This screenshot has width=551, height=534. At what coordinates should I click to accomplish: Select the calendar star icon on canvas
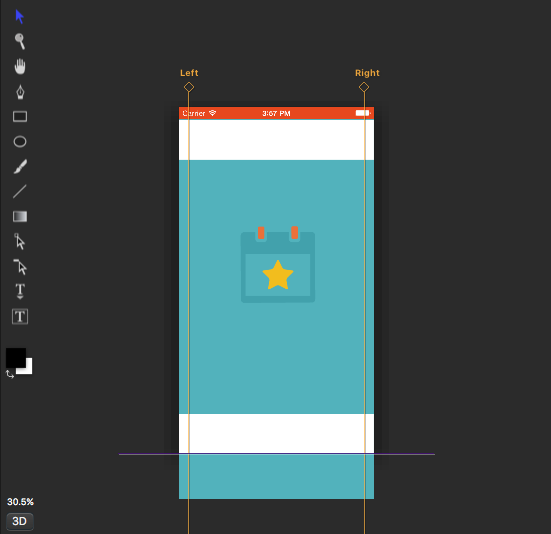[x=278, y=265]
